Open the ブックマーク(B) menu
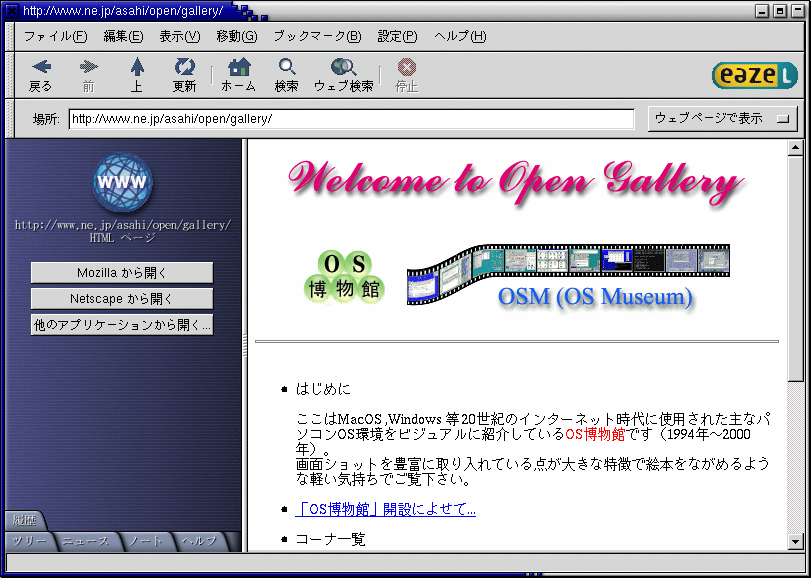 click(x=317, y=37)
